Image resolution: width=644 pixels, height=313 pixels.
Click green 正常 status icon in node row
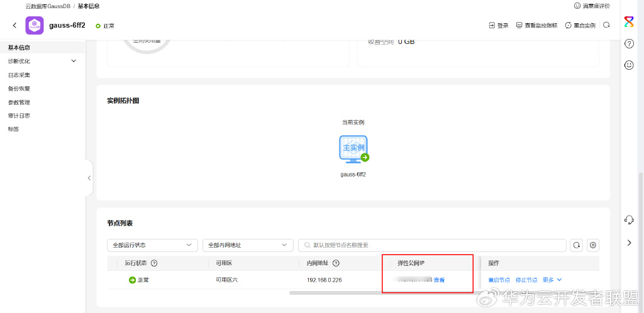coord(132,280)
